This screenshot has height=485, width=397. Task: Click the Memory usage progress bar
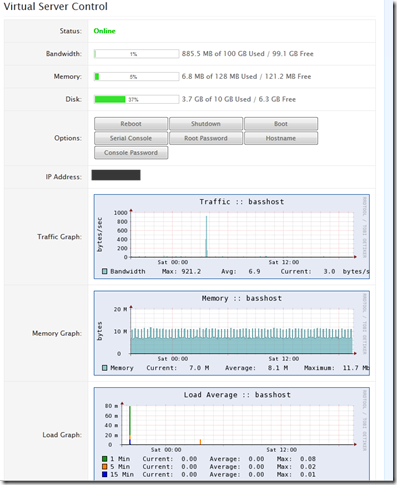(x=136, y=77)
